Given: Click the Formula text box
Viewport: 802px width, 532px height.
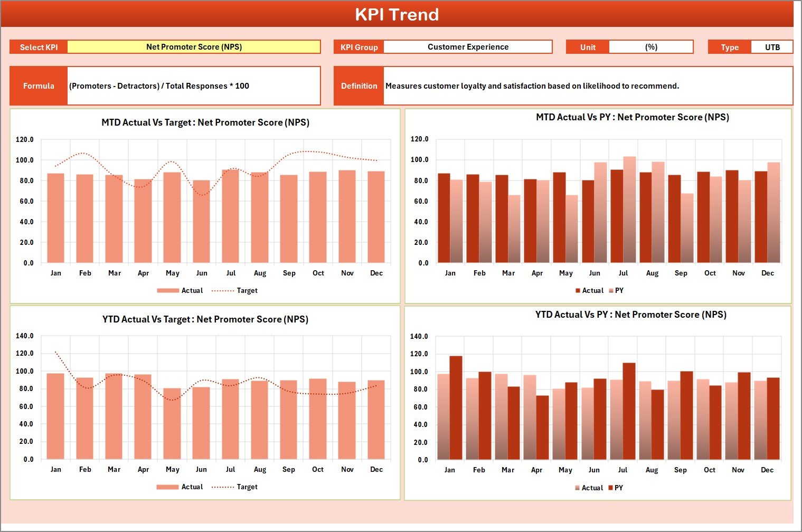Looking at the screenshot, I should tap(194, 85).
